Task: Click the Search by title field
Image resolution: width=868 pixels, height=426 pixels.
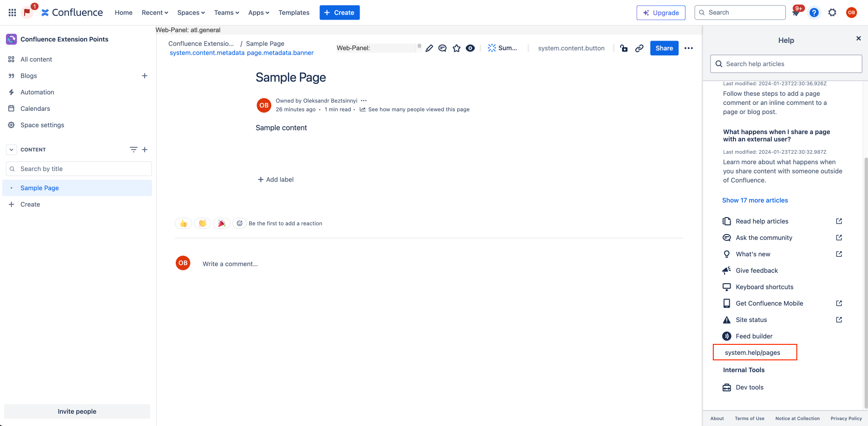Action: tap(79, 169)
